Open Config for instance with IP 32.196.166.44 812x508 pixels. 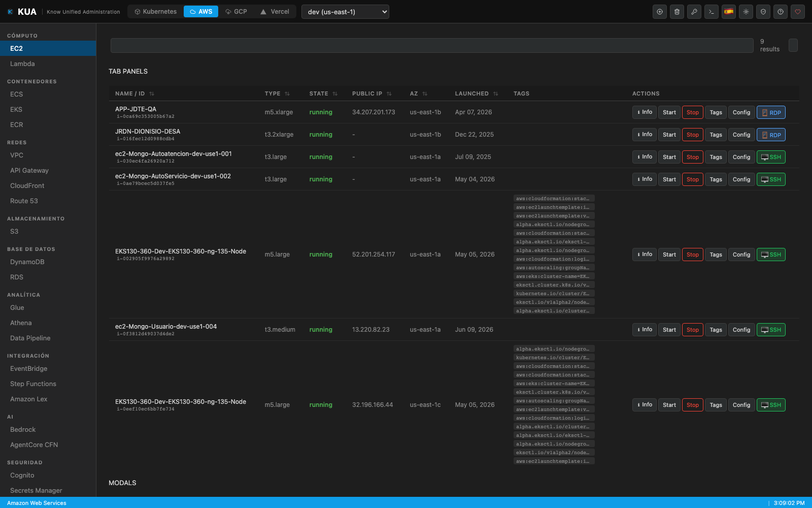click(741, 405)
